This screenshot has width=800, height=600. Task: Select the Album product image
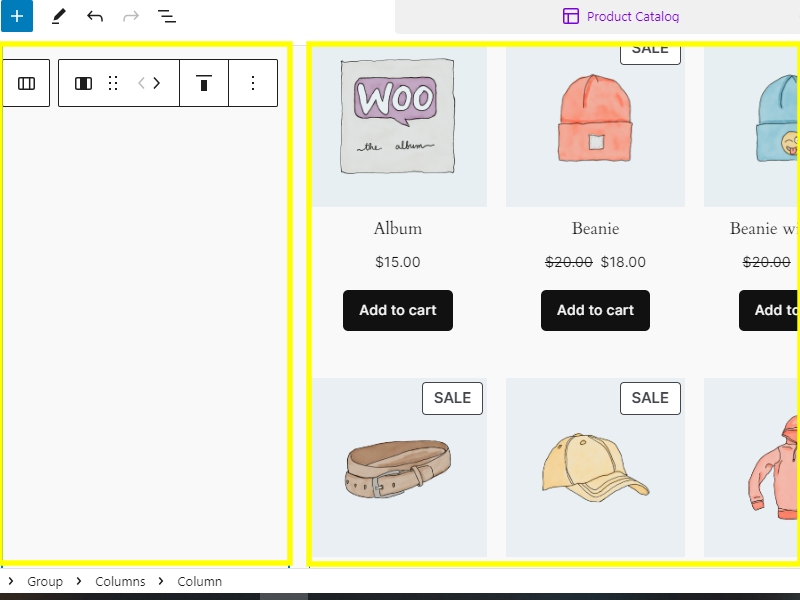tap(398, 117)
